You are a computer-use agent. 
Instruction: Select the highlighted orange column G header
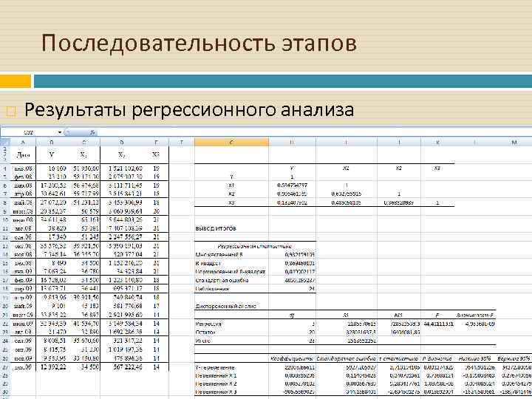[x=231, y=142]
